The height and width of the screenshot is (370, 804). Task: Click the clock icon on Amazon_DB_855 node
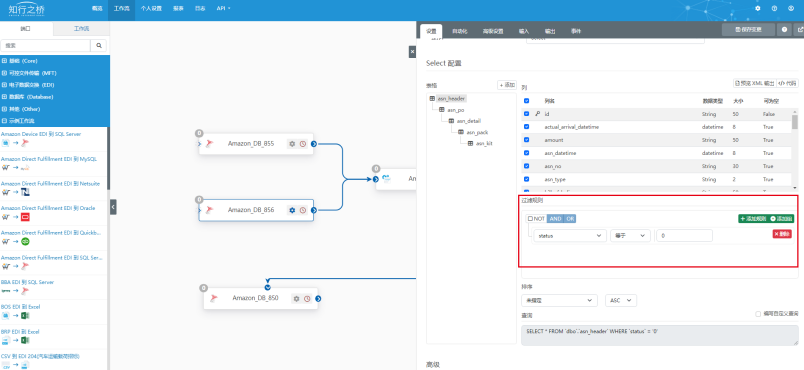click(x=303, y=144)
